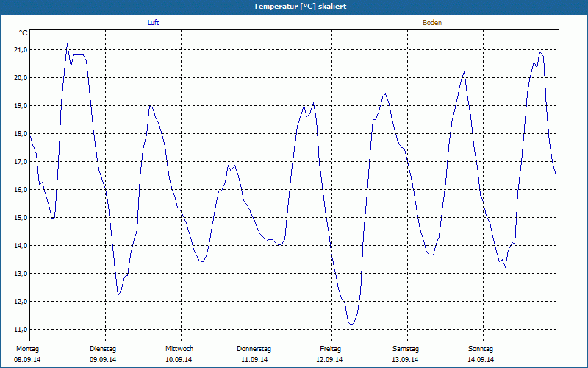The image size is (588, 368).
Task: Click the date 11.09.14
Action: [x=254, y=360]
